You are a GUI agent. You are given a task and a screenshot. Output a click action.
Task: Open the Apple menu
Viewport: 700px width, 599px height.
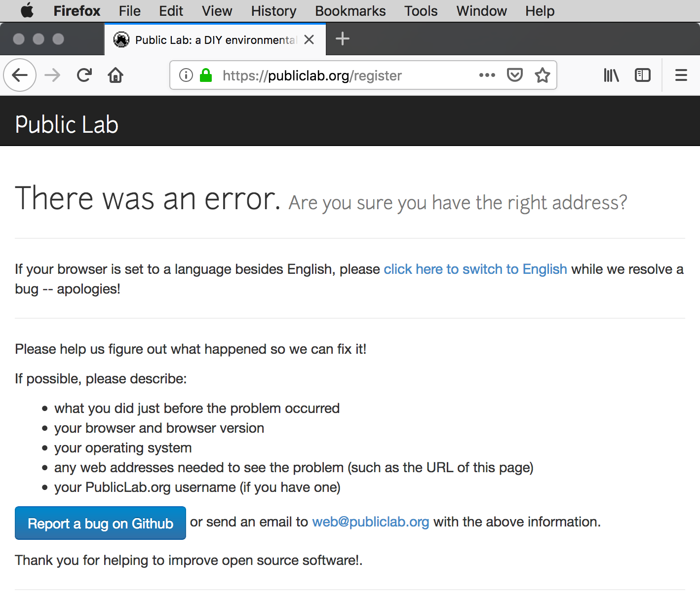click(x=27, y=11)
